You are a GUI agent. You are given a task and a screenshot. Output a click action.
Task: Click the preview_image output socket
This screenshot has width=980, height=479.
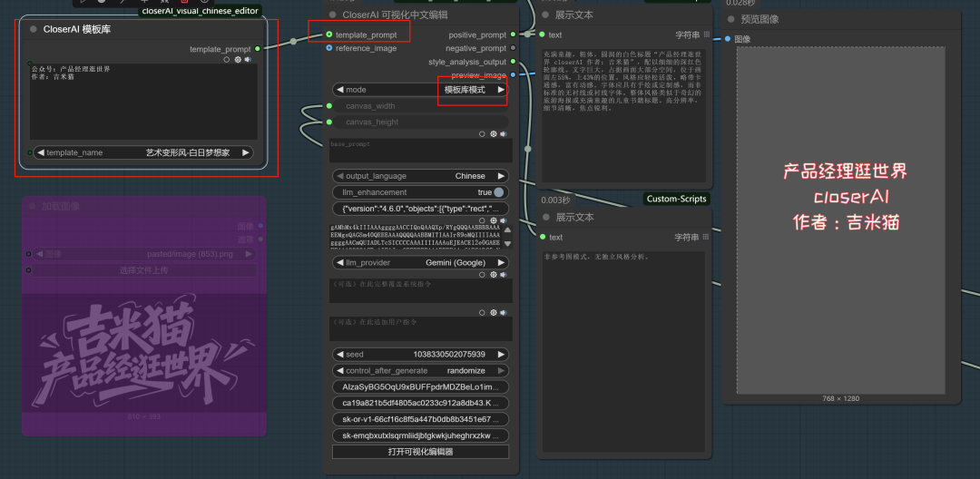coord(513,75)
